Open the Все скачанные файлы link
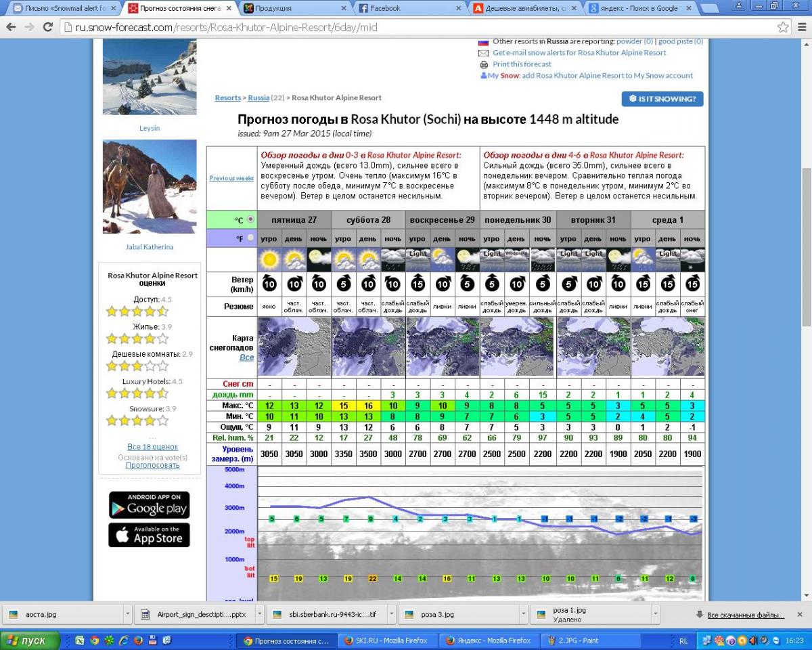This screenshot has width=812, height=650. (x=746, y=615)
